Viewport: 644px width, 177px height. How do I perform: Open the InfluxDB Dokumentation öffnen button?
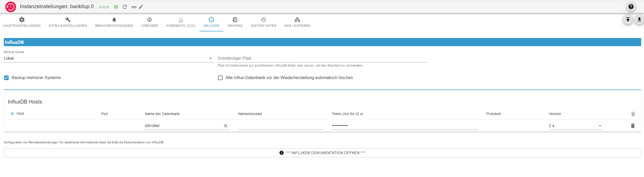[322, 153]
